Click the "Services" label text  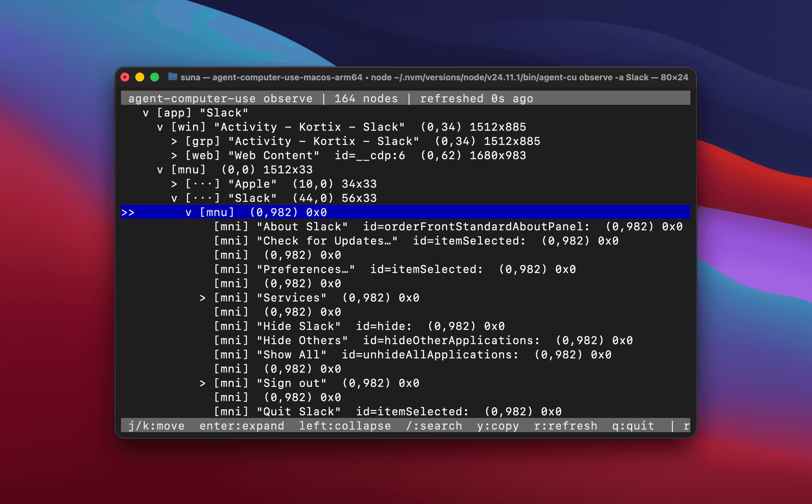(x=291, y=298)
